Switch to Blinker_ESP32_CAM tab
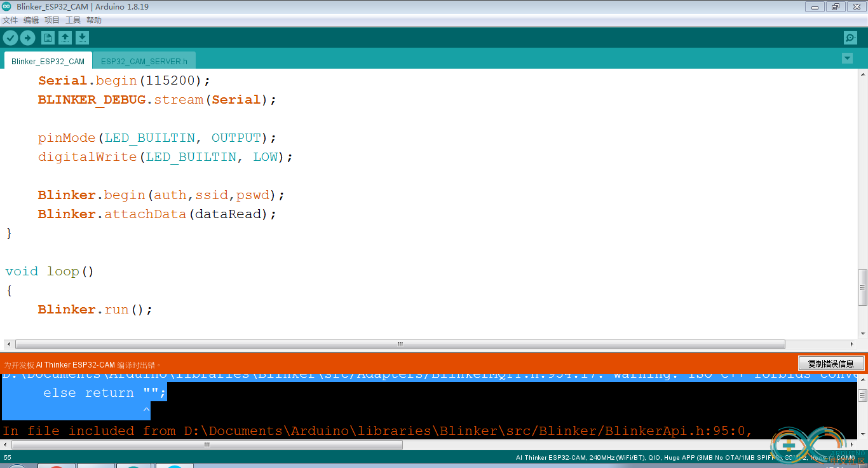 [48, 61]
